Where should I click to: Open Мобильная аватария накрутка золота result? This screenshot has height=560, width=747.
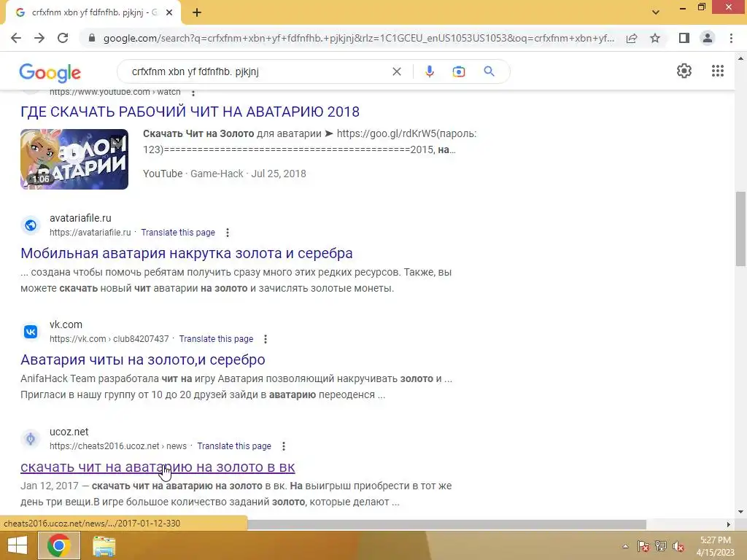187,253
